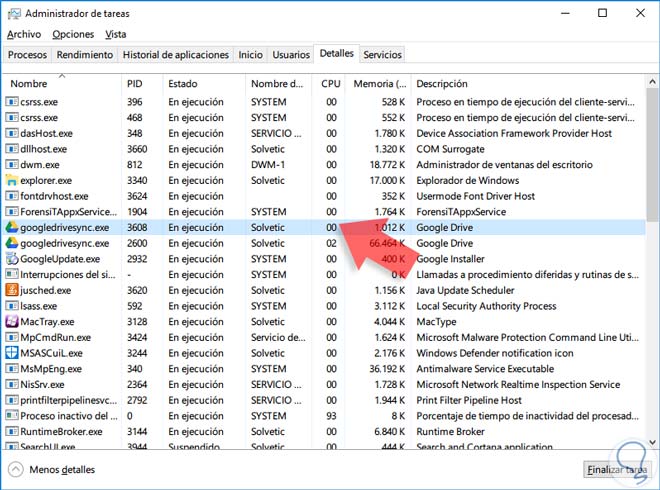The width and height of the screenshot is (660, 490).
Task: Click the GoogleUpdate.exe process icon
Action: [x=12, y=258]
